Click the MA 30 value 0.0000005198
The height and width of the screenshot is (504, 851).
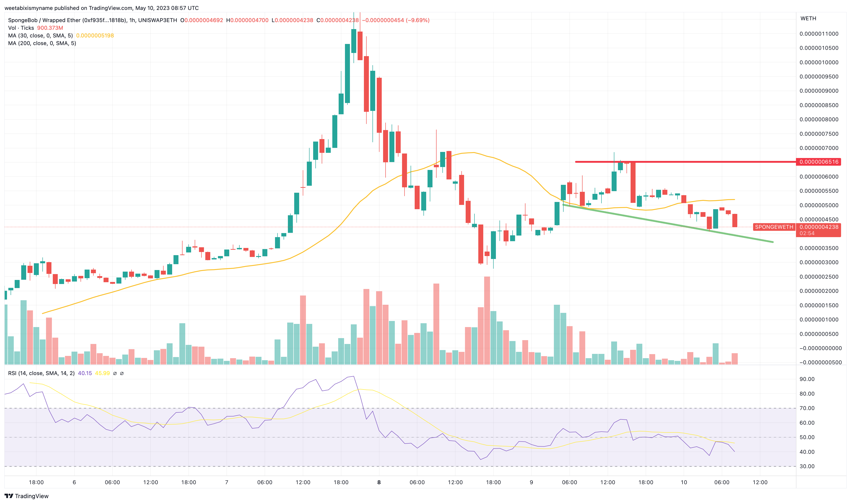tap(95, 35)
